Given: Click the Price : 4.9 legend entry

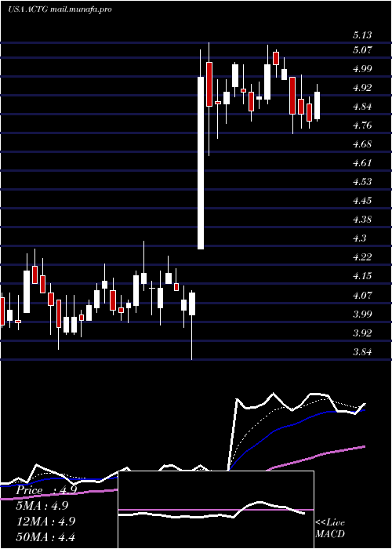Looking at the screenshot, I should (x=46, y=490).
